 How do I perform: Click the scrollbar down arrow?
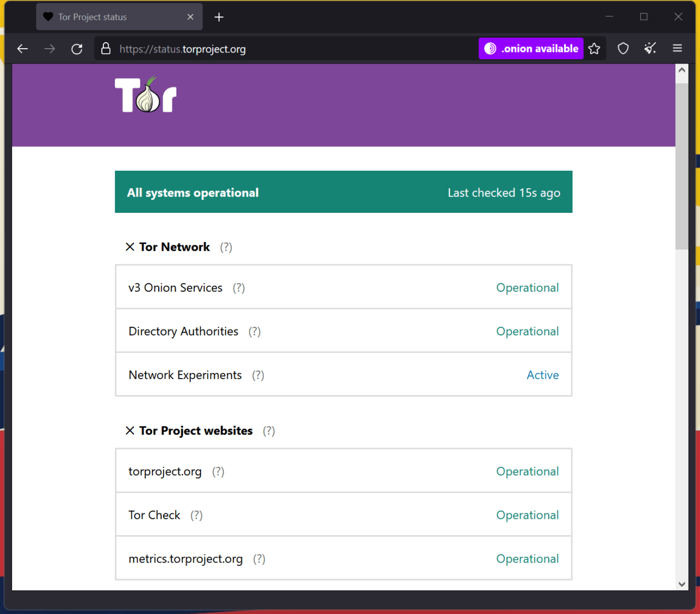[x=681, y=584]
